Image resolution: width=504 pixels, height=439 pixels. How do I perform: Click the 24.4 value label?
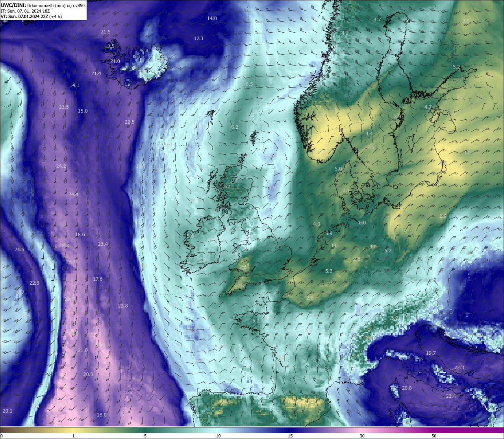click(73, 194)
